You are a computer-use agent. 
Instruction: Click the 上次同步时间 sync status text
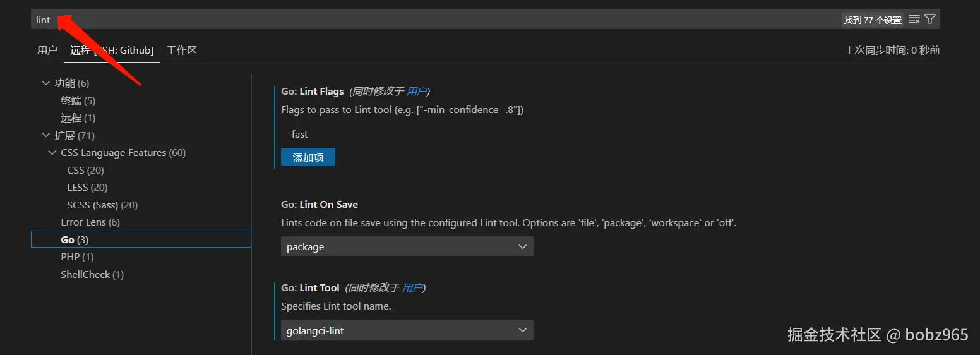click(892, 50)
